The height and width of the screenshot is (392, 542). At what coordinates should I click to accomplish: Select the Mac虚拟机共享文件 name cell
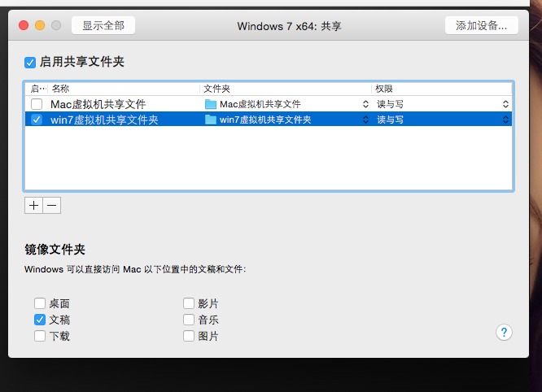tap(98, 104)
